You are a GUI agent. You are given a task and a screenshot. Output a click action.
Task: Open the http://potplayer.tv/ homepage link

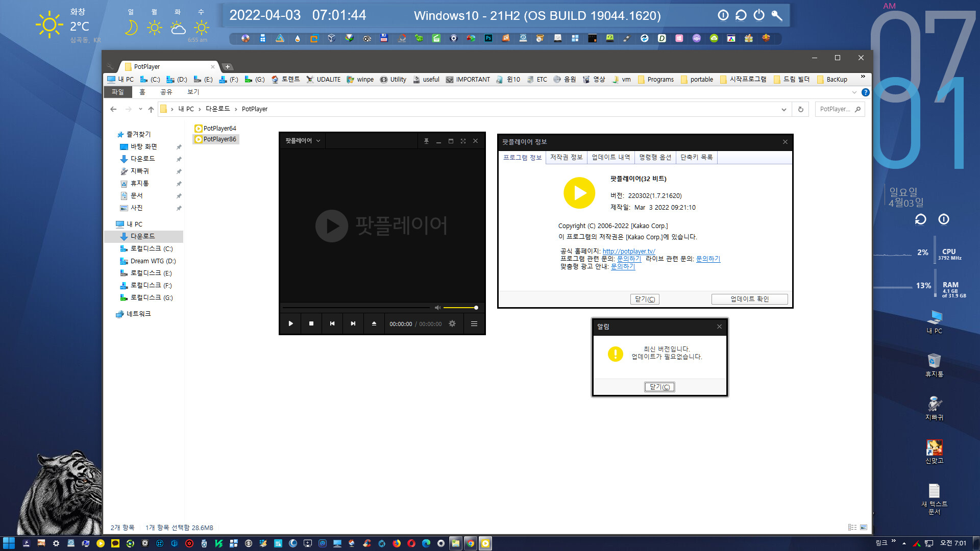(x=629, y=251)
